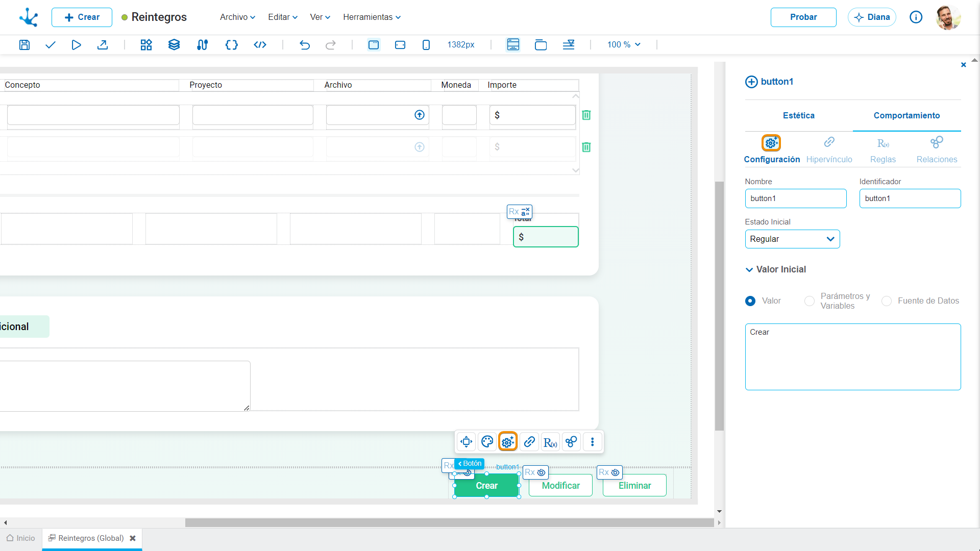Click the save icon in toolbar
This screenshot has height=551, width=980.
click(24, 45)
